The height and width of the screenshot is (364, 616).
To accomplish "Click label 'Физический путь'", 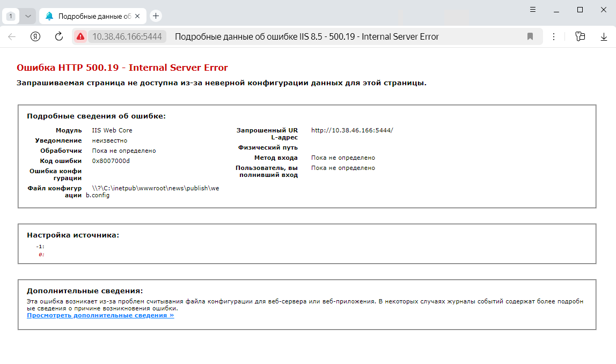I will click(268, 147).
